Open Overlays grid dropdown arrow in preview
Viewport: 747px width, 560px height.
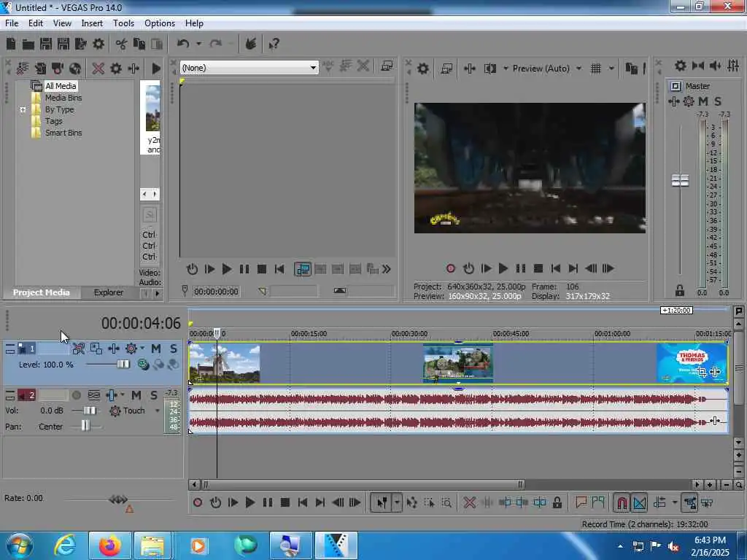click(x=611, y=69)
